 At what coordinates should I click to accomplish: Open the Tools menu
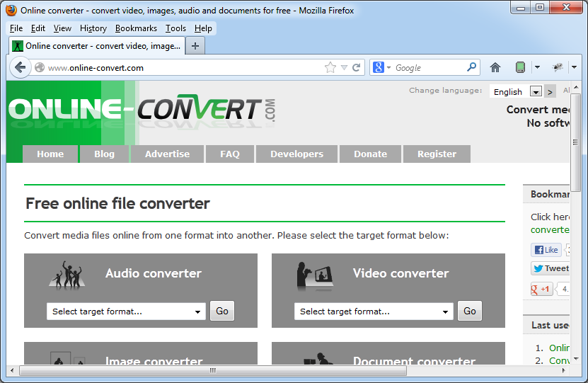[175, 28]
